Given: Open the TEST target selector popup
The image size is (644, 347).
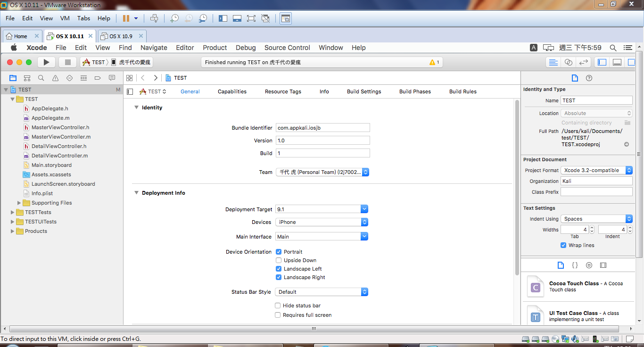Looking at the screenshot, I should [153, 91].
